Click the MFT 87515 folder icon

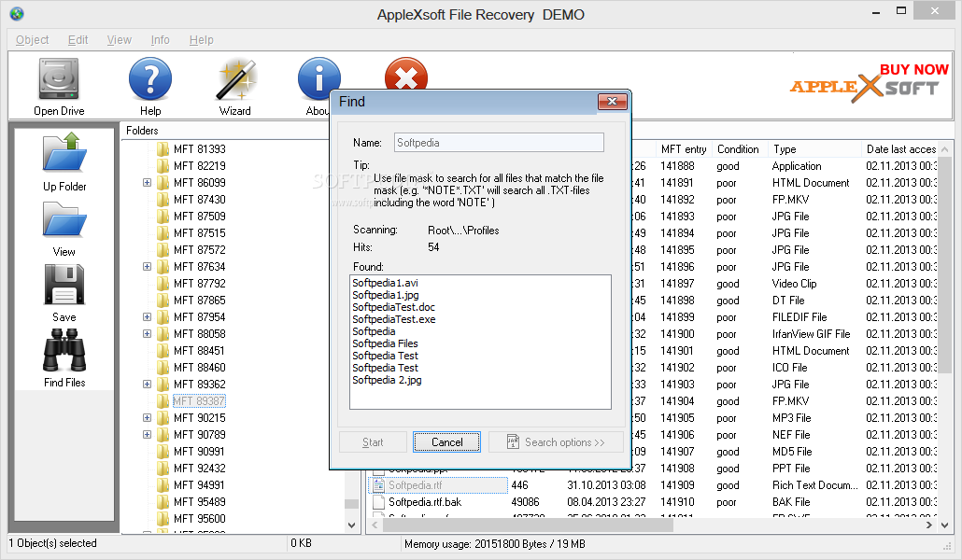coord(162,233)
